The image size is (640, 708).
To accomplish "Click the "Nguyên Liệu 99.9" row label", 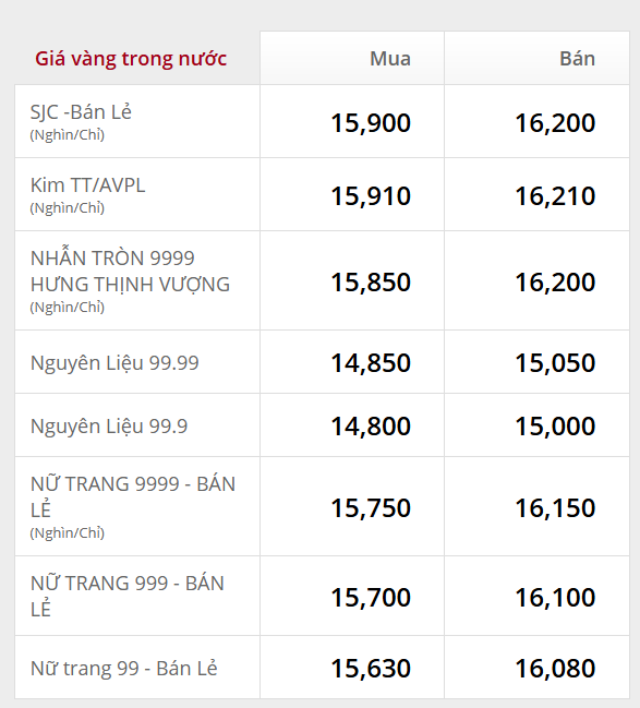I will pos(109,426).
